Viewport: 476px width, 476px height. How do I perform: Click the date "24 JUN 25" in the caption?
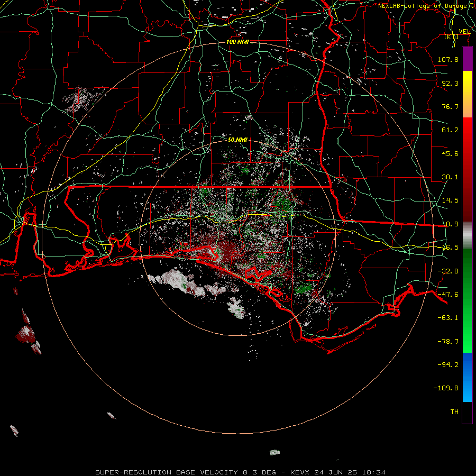pos(336,472)
